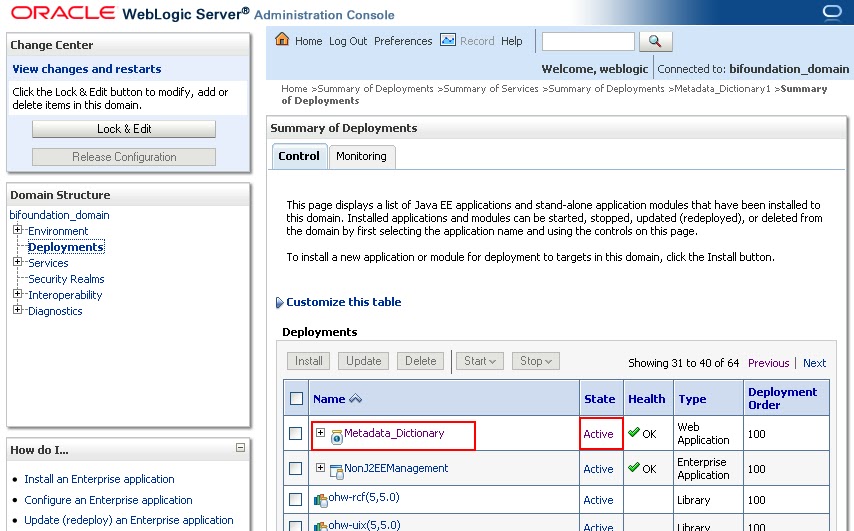The height and width of the screenshot is (531, 854).
Task: Open Configure an Enterprise application help link
Action: [108, 500]
